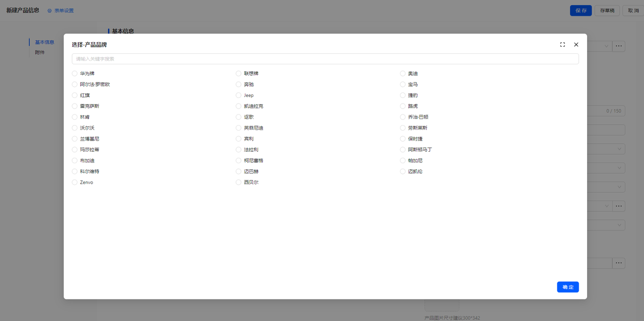644x321 pixels.
Task: Pick the 保时捷 radio option
Action: pos(403,139)
